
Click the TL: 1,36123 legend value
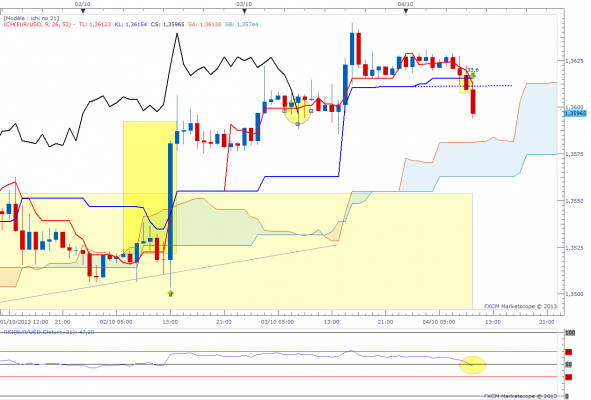[95, 24]
